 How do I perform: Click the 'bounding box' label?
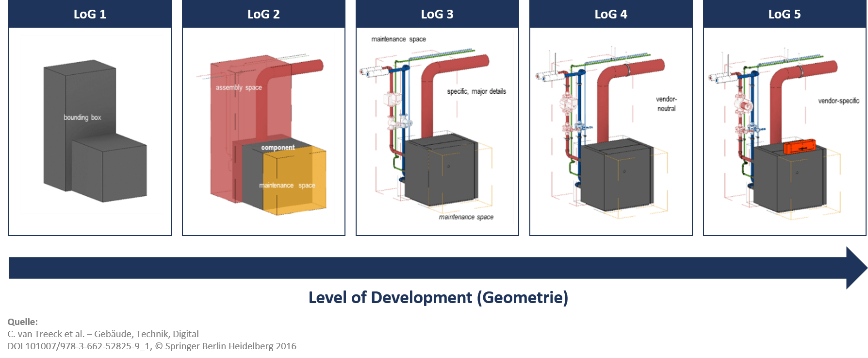82,118
